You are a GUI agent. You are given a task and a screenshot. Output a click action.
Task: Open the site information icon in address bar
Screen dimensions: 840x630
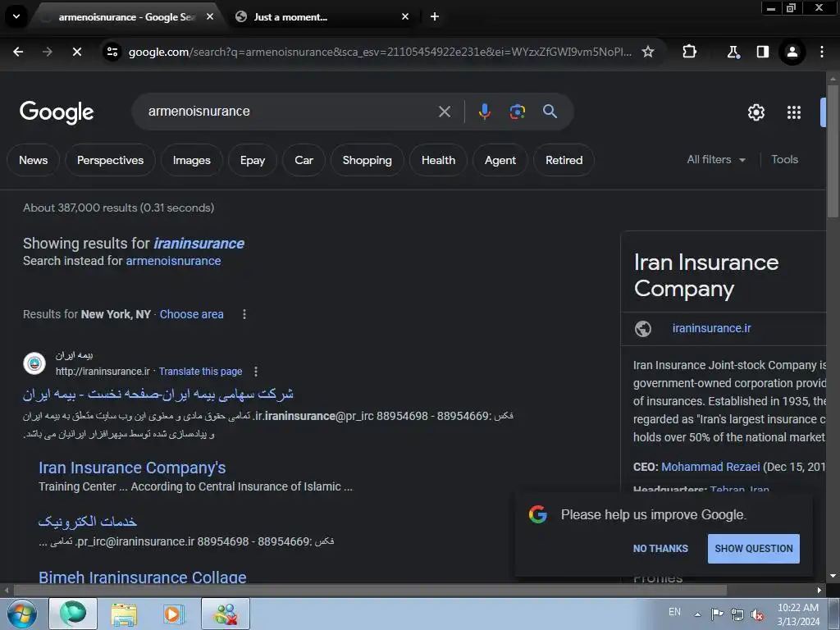(x=112, y=52)
